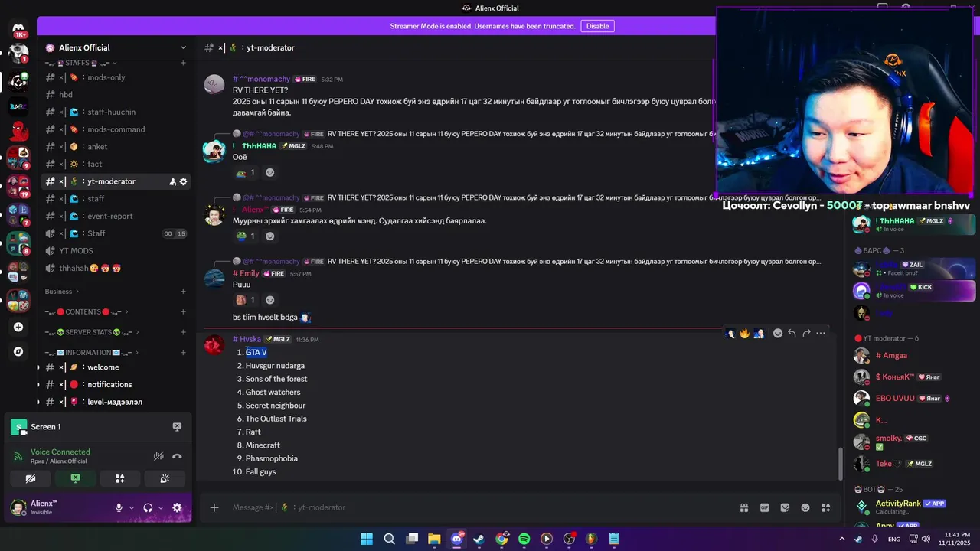React with fire emoji on Hvska's message

pyautogui.click(x=744, y=334)
